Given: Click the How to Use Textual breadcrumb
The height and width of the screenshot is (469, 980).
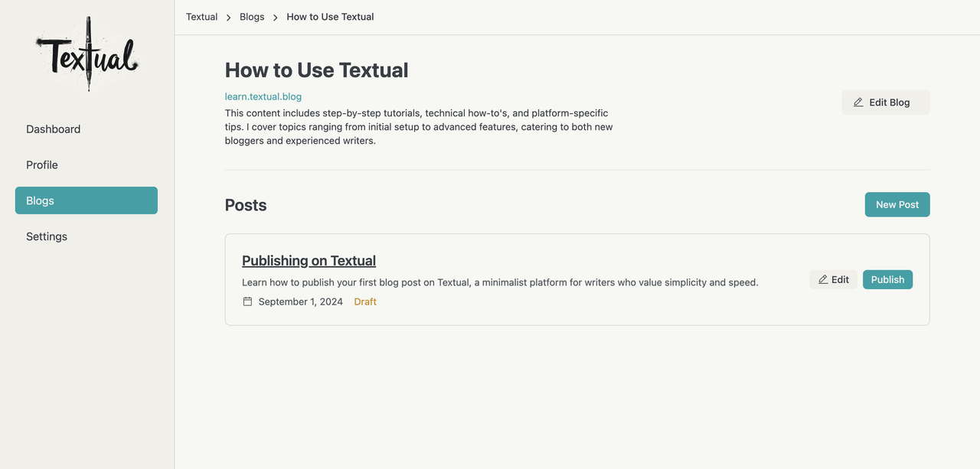Looking at the screenshot, I should (x=330, y=17).
